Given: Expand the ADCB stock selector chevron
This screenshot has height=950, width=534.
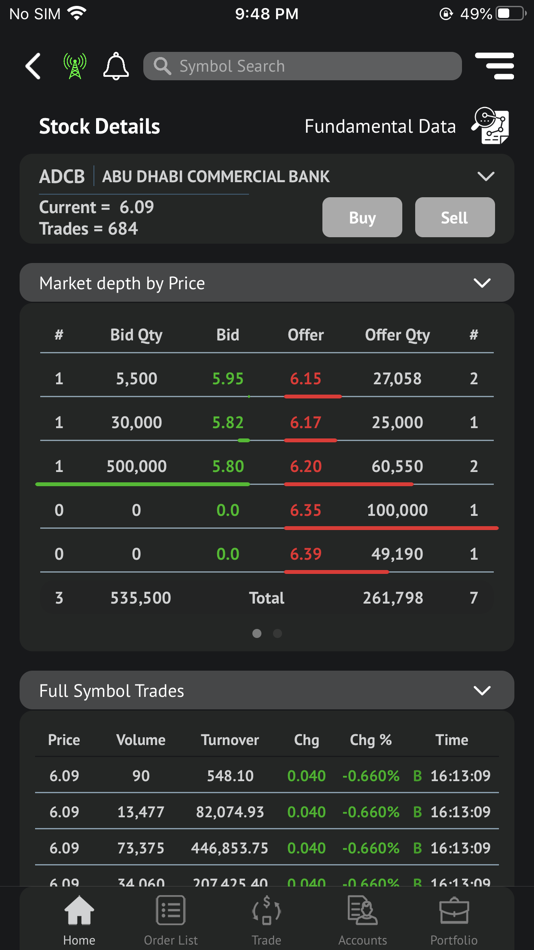Looking at the screenshot, I should (486, 176).
